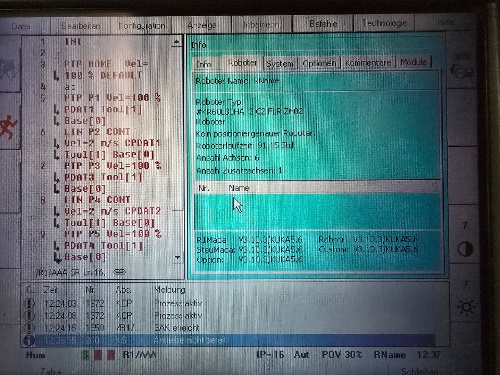Click the link symbol in editor status line
The width and height of the screenshot is (500, 375).
click(x=120, y=272)
